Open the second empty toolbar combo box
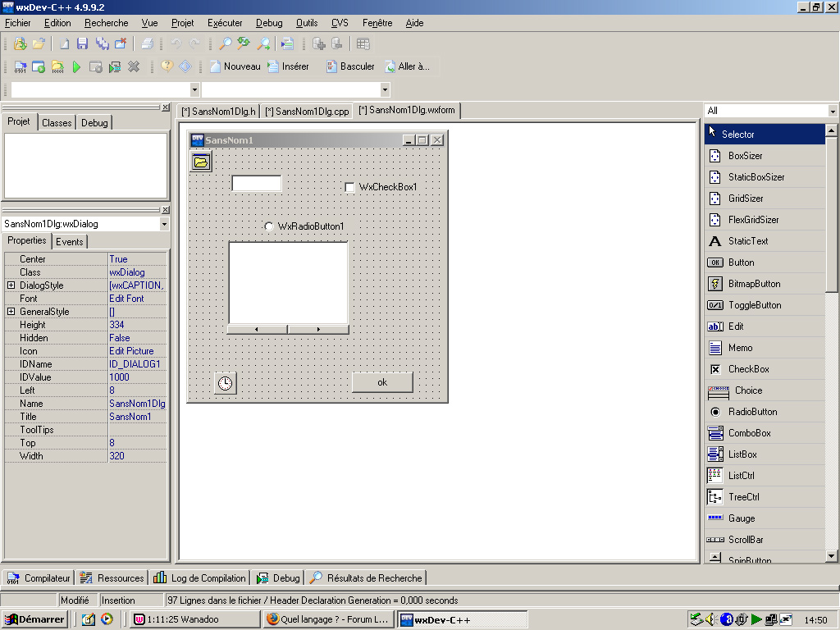The image size is (840, 630). click(x=385, y=89)
